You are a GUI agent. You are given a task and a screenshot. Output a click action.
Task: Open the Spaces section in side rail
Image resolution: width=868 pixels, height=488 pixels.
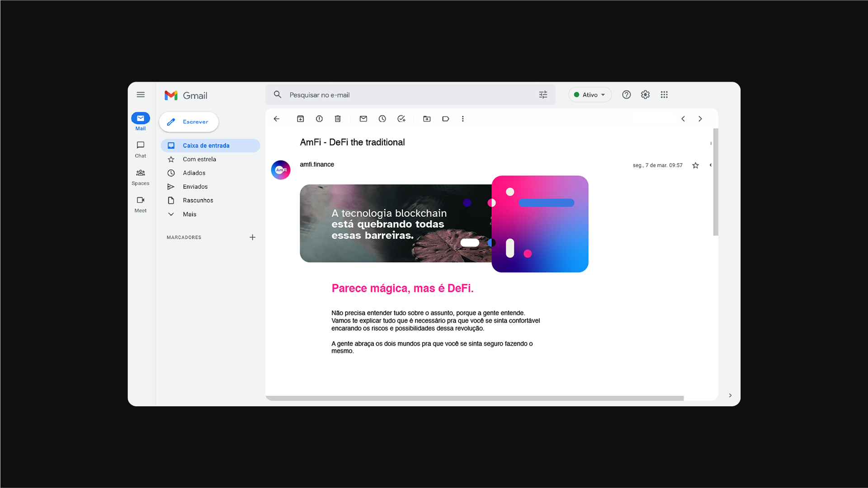(141, 177)
